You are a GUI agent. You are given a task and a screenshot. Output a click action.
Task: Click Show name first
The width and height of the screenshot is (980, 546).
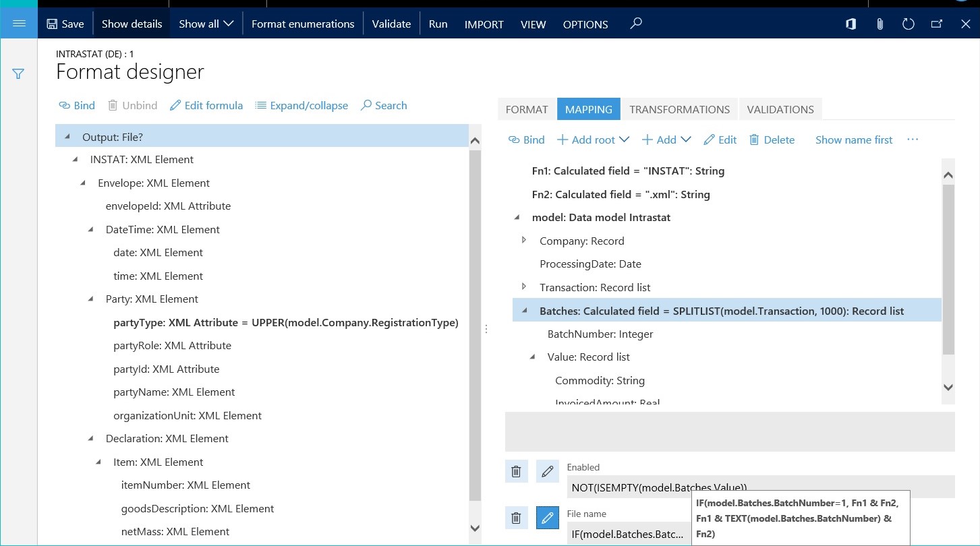click(x=853, y=140)
